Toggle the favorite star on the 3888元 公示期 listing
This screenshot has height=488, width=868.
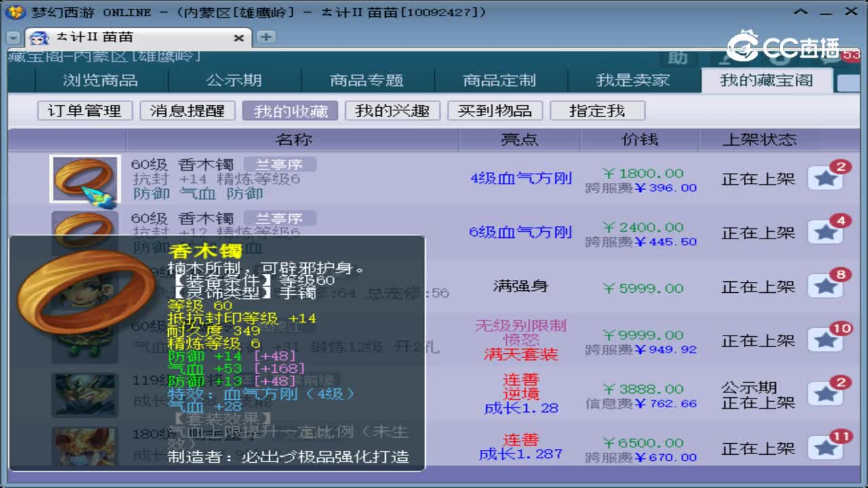tap(827, 393)
